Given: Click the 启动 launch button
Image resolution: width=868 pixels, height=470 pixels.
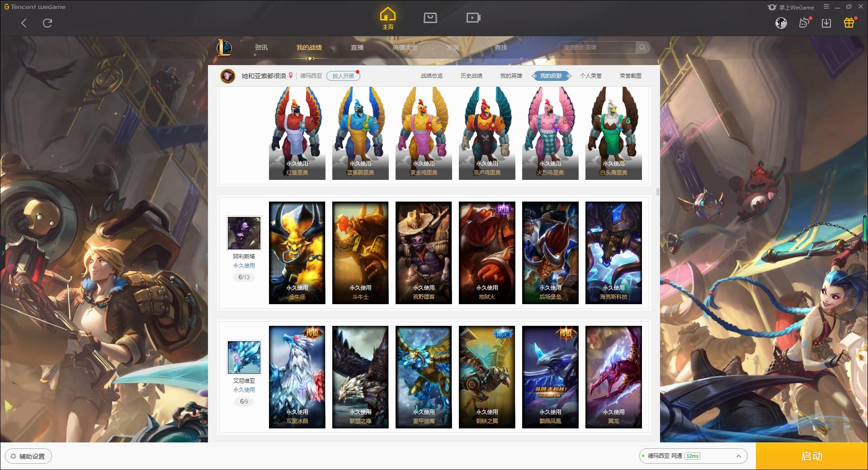Looking at the screenshot, I should point(812,456).
